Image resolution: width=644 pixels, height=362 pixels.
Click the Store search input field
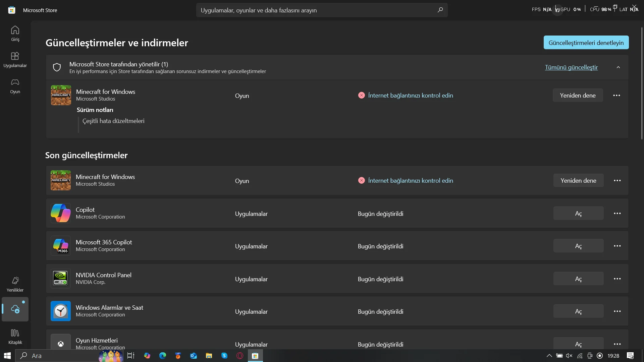[315, 10]
